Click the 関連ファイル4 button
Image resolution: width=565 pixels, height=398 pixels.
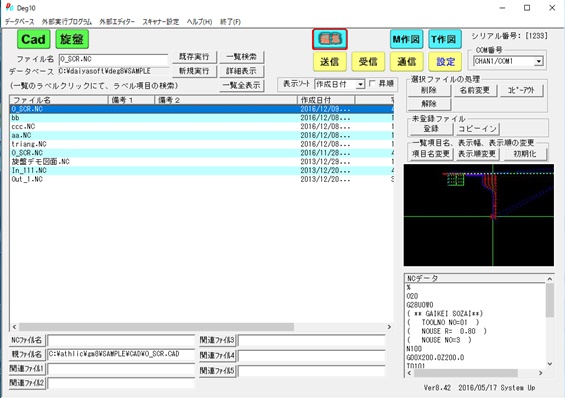pos(217,355)
